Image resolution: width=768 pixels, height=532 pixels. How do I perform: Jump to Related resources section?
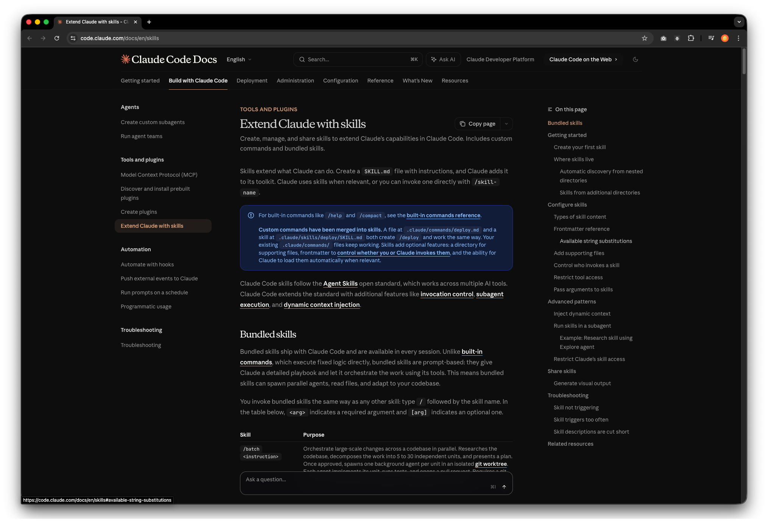tap(570, 444)
